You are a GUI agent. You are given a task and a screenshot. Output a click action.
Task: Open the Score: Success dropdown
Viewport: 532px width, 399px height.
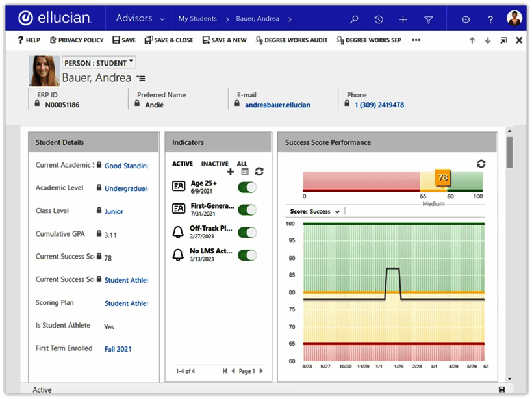point(316,211)
